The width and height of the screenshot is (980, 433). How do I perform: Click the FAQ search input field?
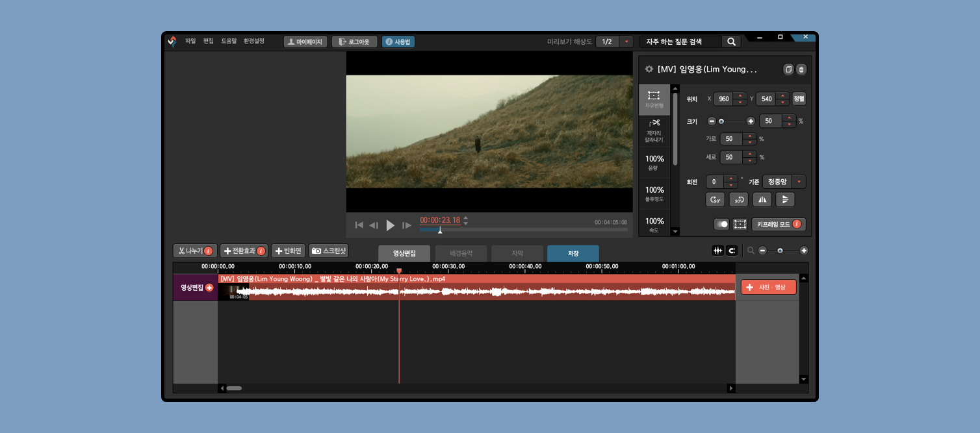tap(680, 42)
